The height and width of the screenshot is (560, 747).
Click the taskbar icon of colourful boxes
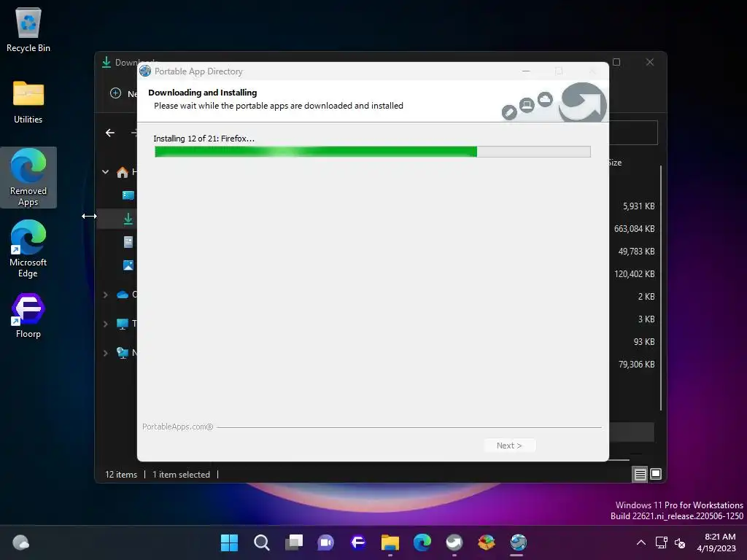[487, 542]
